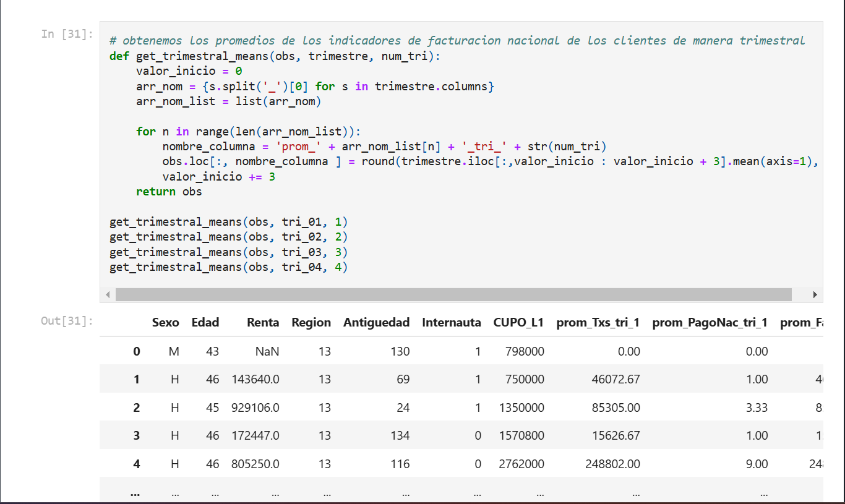The width and height of the screenshot is (845, 504).
Task: Click the Out[31] output prompt label
Action: 67,320
